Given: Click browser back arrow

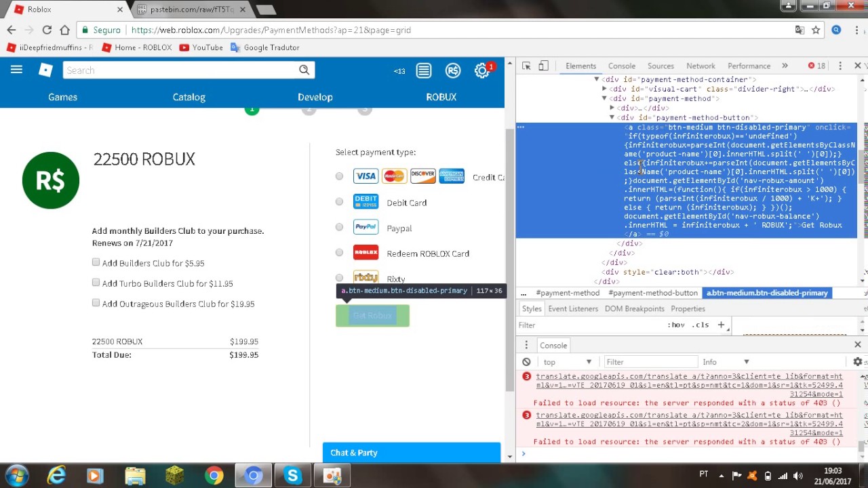Looking at the screenshot, I should tap(12, 30).
